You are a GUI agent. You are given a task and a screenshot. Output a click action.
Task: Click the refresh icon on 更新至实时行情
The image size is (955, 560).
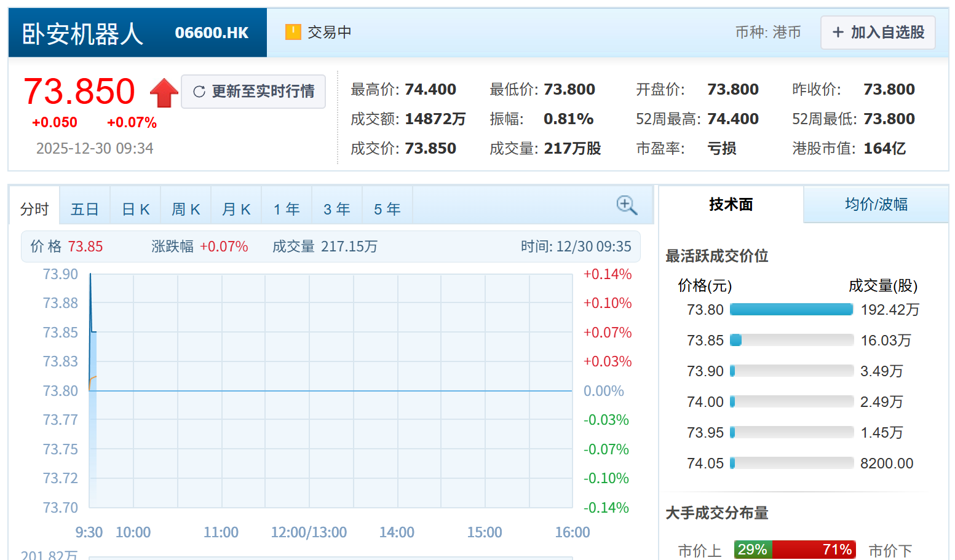(199, 90)
